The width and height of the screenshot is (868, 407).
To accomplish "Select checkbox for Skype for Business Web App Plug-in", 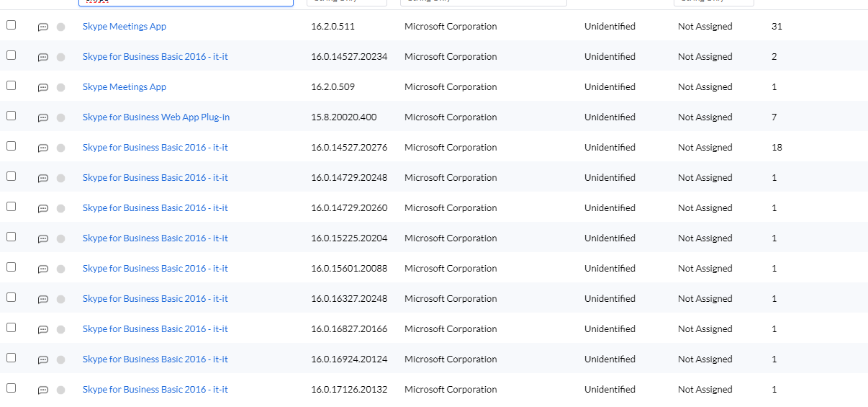I will click(x=11, y=115).
